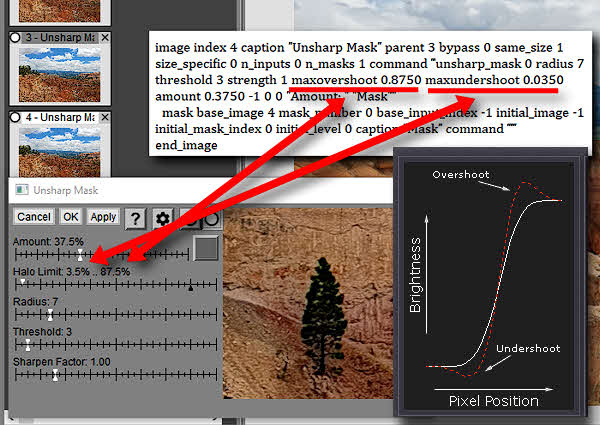Cancel the Unsharp Mask dialog
This screenshot has height=425, width=600.
click(x=34, y=217)
